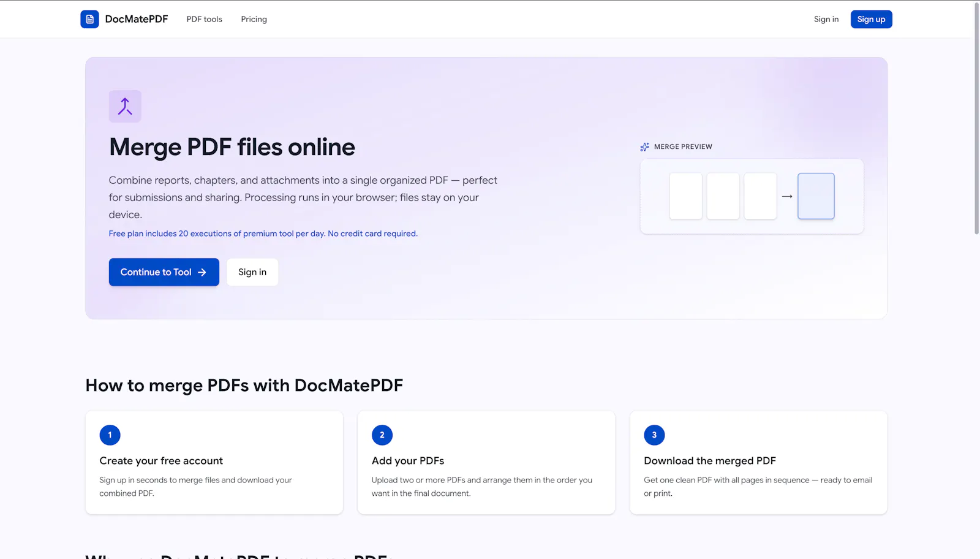Click How to merge PDFs with DocMatePDF heading
The image size is (980, 559).
click(244, 386)
